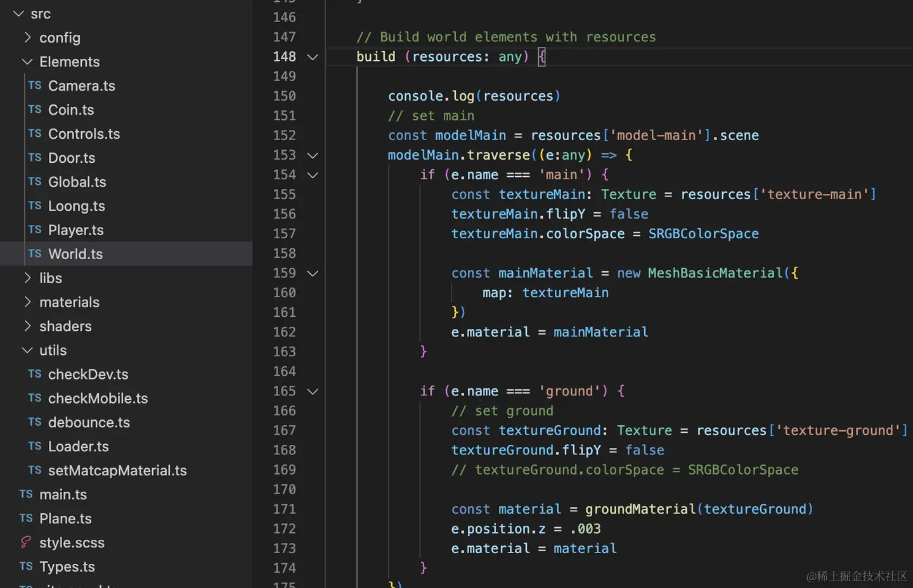913x588 pixels.
Task: Fold the 'ground' if block at line 165
Action: (x=313, y=391)
